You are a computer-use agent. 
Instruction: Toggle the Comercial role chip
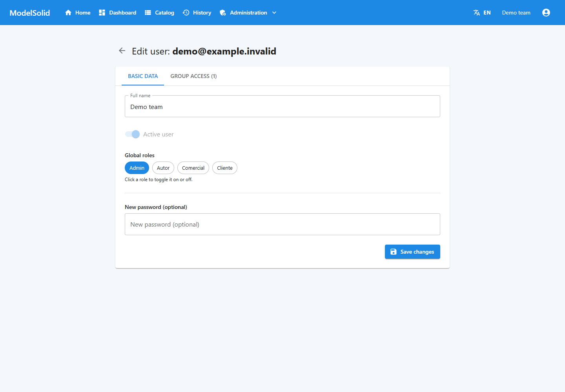point(193,168)
